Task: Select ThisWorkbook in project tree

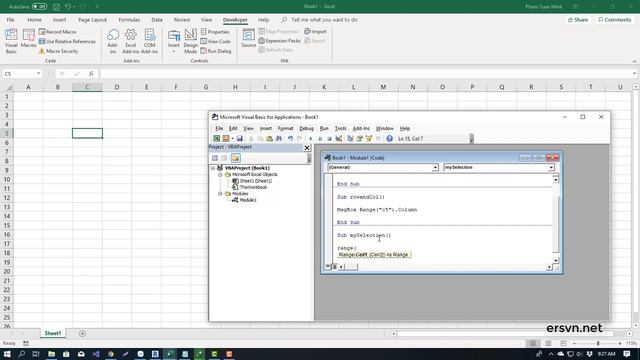Action: pos(253,187)
